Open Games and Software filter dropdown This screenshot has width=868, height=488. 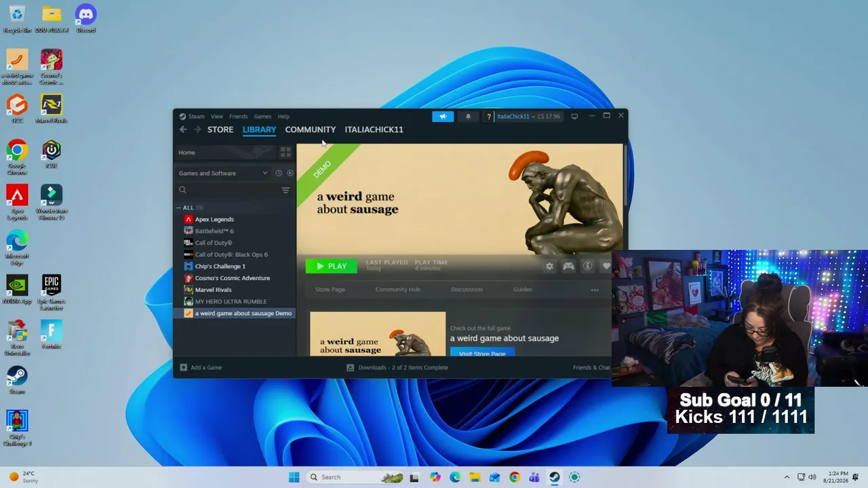click(223, 173)
